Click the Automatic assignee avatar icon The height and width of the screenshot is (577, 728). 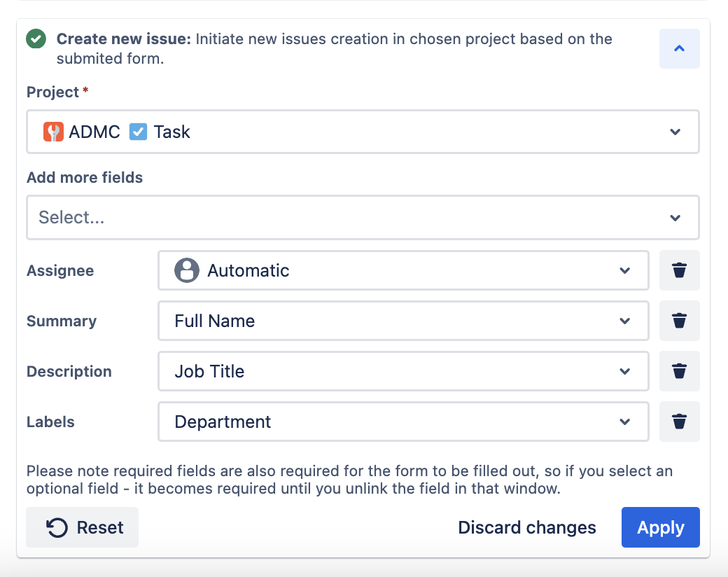187,270
